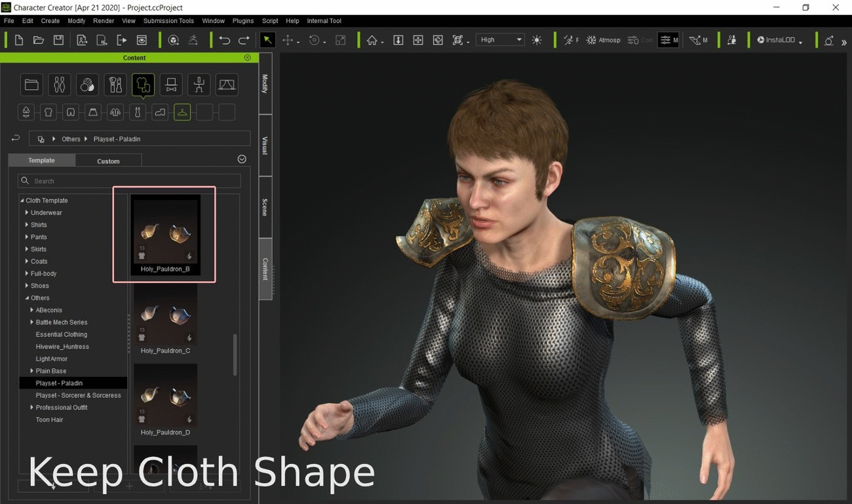Open the High quality dropdown
The height and width of the screenshot is (504, 852).
tap(500, 40)
